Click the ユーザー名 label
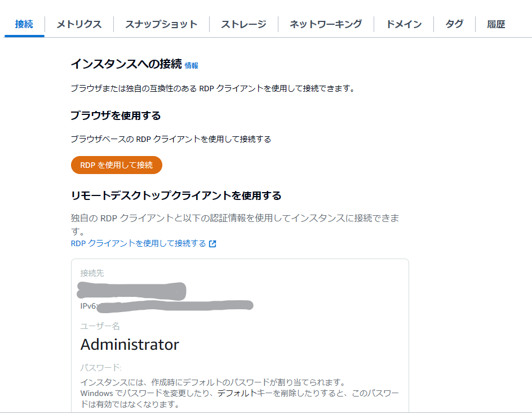 [x=100, y=326]
